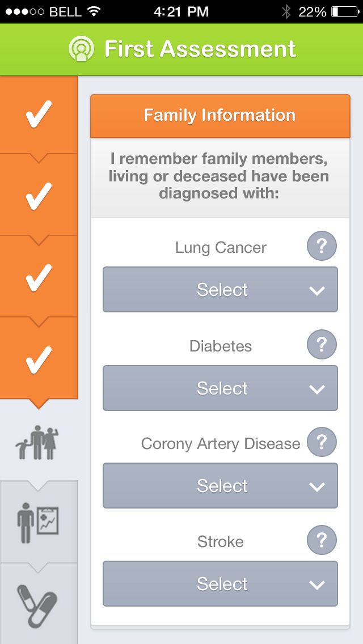Screen dimensions: 363x644
Task: Return to the second completed checkmark step
Action: (x=39, y=196)
